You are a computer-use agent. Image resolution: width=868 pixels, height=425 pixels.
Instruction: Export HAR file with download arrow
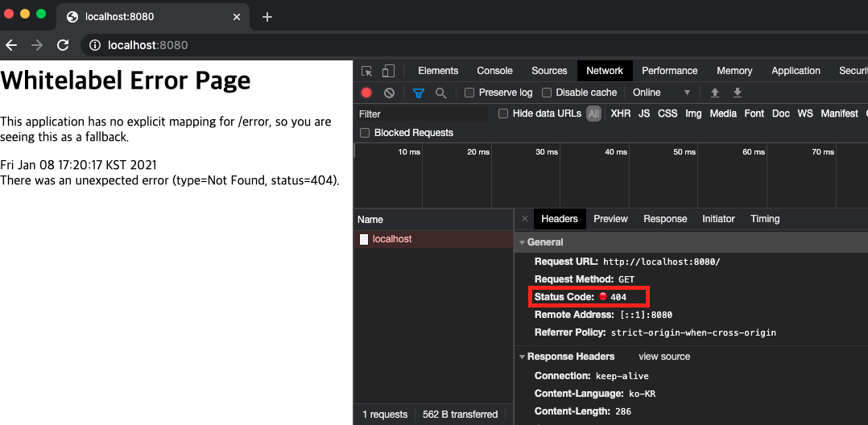[737, 93]
